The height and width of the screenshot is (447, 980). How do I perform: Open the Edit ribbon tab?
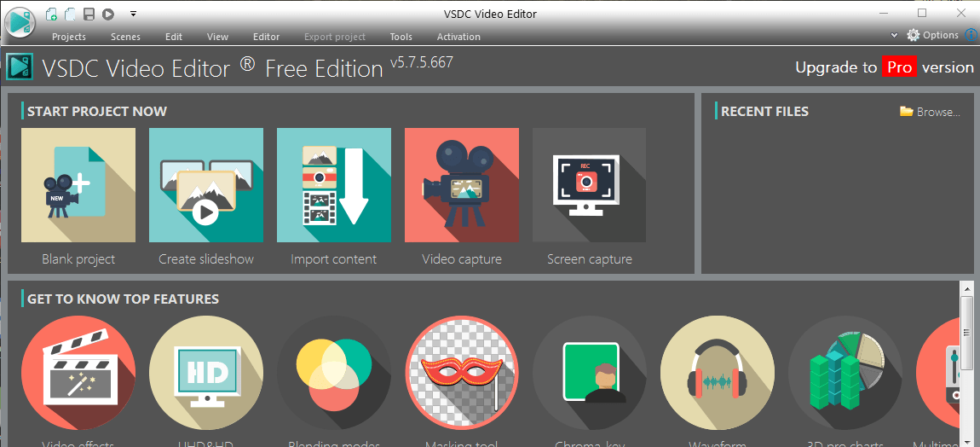point(174,37)
